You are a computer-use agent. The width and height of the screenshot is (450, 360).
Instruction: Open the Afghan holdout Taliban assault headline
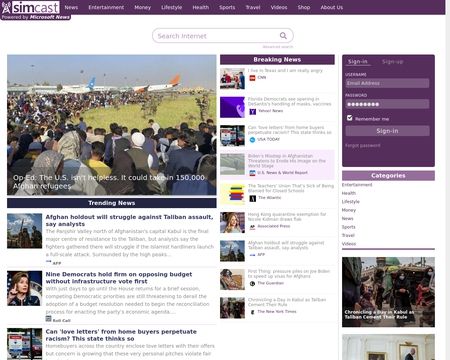click(129, 220)
